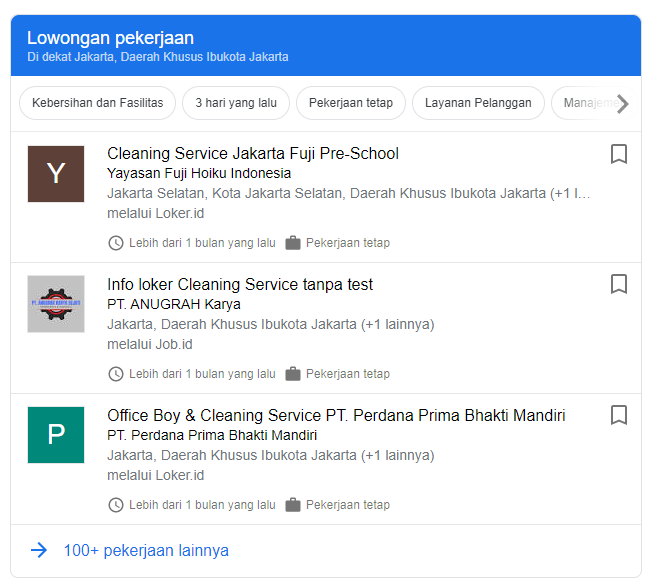
Task: Click PT. Perdana Prima Bhakti Mandiri company line
Action: coord(212,435)
